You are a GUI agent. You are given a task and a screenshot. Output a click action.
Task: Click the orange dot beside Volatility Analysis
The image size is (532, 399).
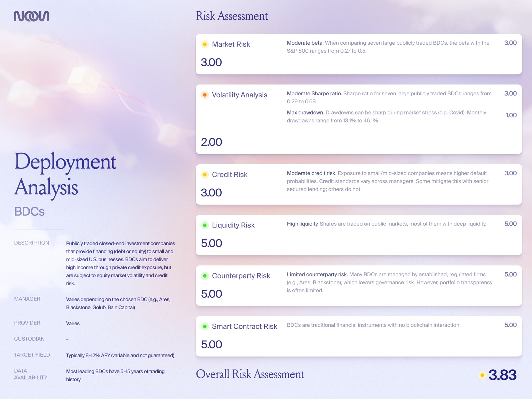[205, 95]
